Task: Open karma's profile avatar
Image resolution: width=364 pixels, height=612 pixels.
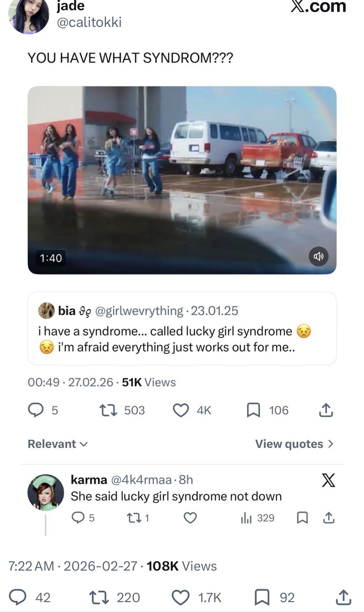Action: pos(46,492)
